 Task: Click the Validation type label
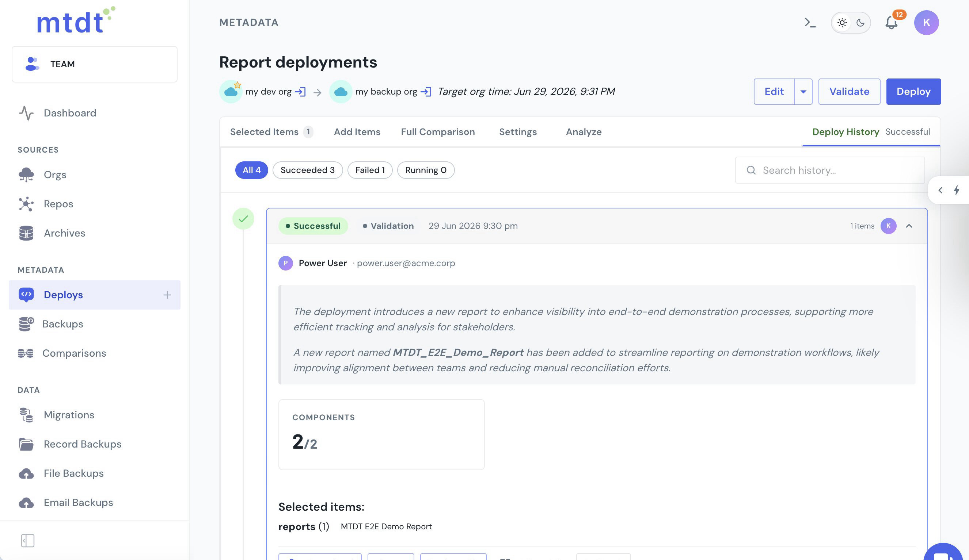[388, 226]
